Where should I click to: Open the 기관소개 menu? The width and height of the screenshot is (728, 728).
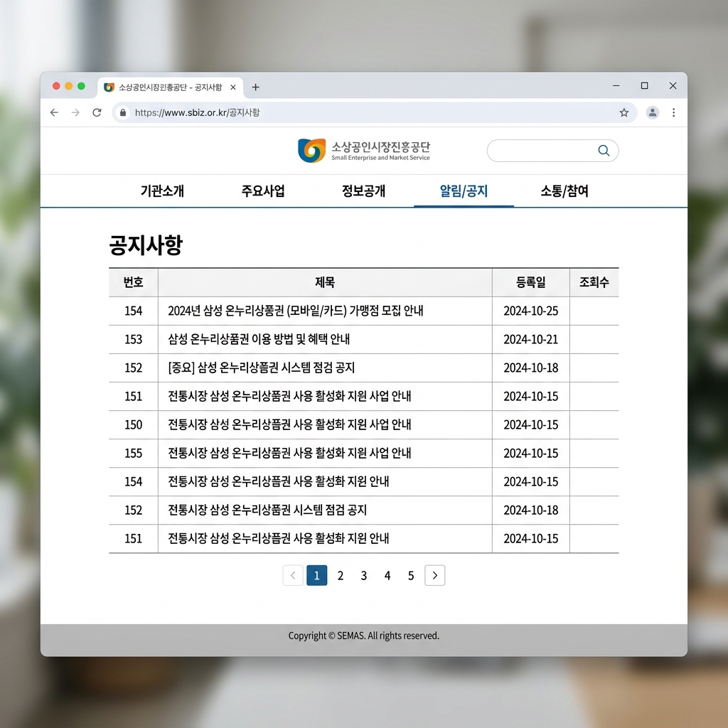[163, 191]
